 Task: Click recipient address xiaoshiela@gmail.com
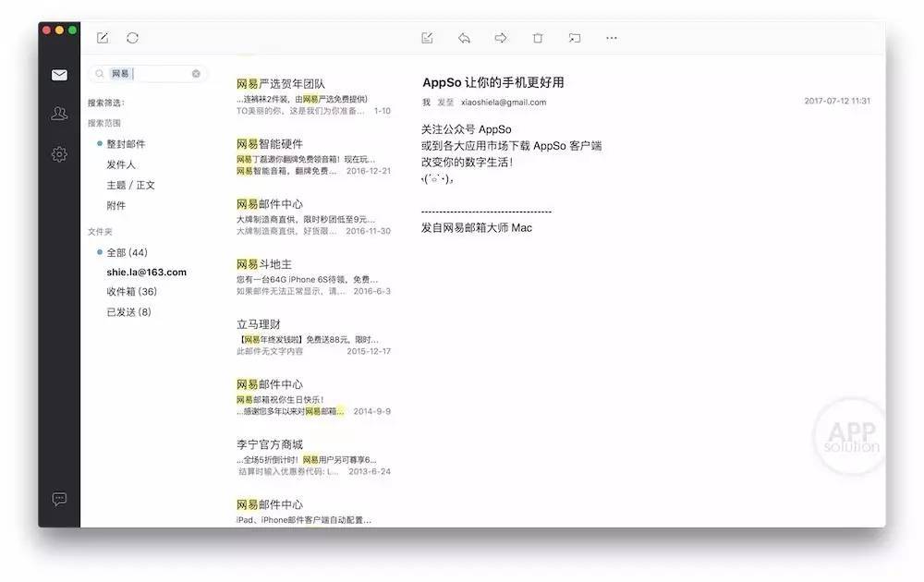click(504, 102)
